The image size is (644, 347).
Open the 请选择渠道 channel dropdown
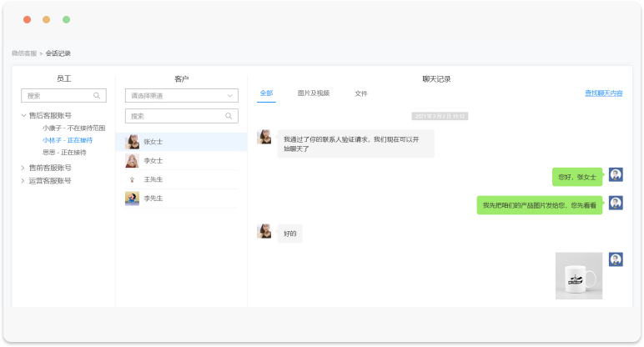click(x=181, y=96)
